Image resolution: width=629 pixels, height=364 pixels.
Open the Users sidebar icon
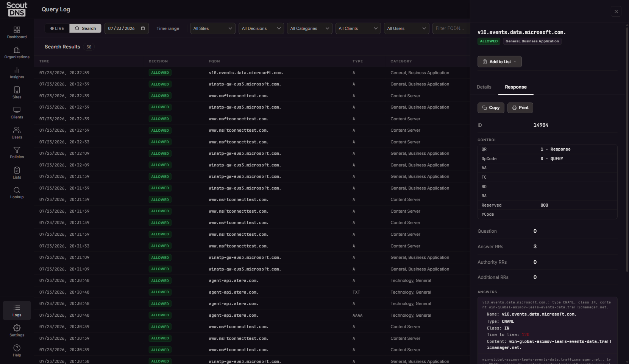point(17,133)
